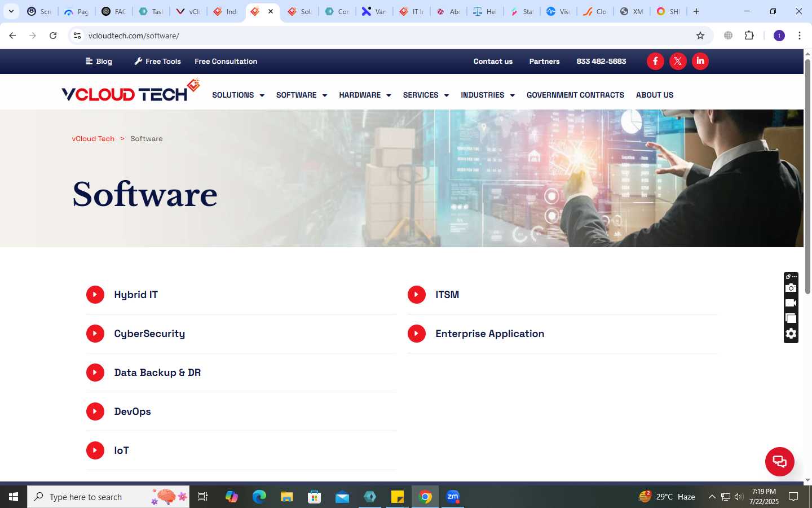Image resolution: width=812 pixels, height=508 pixels.
Task: Click the vCloud Tech logo
Action: (131, 91)
